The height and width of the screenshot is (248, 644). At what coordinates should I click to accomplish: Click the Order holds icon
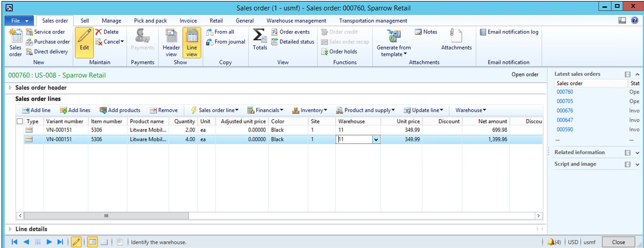(325, 52)
